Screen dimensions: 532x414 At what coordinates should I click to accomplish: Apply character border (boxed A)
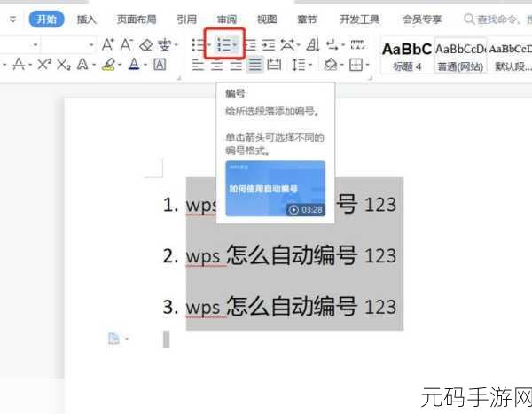tap(160, 64)
